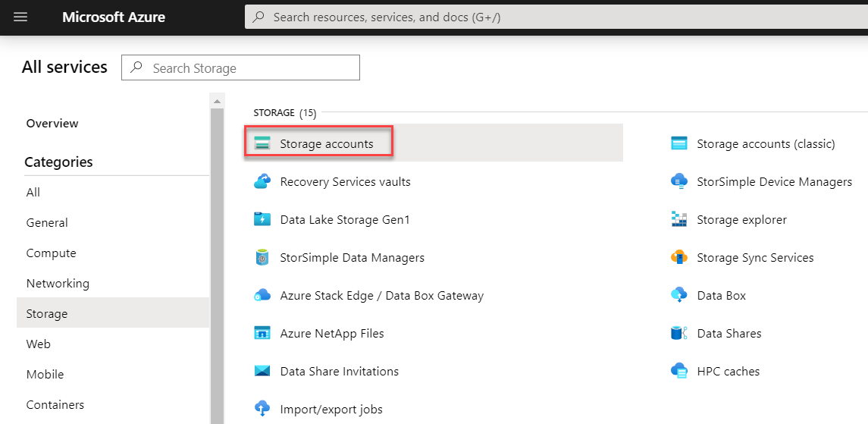Open Import/export jobs
The height and width of the screenshot is (424, 868).
pos(331,410)
